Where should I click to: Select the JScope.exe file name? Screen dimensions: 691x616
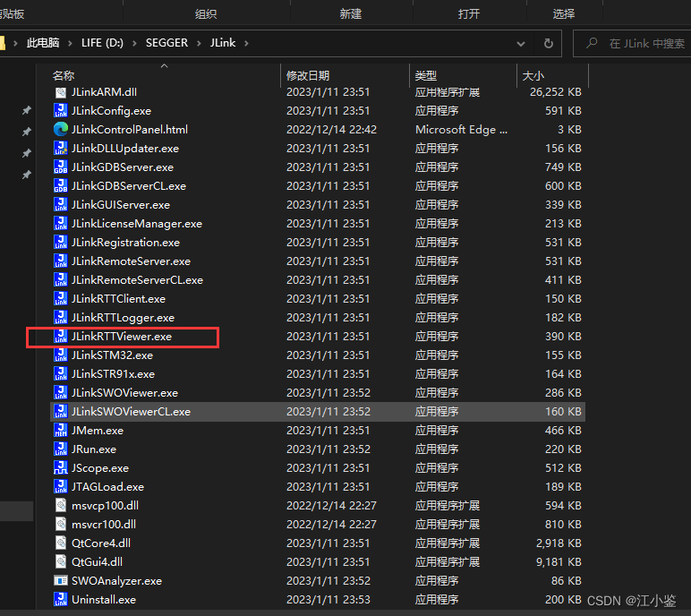pos(100,468)
